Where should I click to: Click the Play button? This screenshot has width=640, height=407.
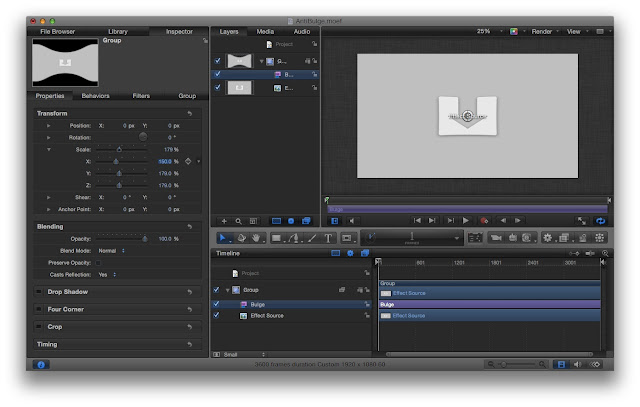coord(466,221)
